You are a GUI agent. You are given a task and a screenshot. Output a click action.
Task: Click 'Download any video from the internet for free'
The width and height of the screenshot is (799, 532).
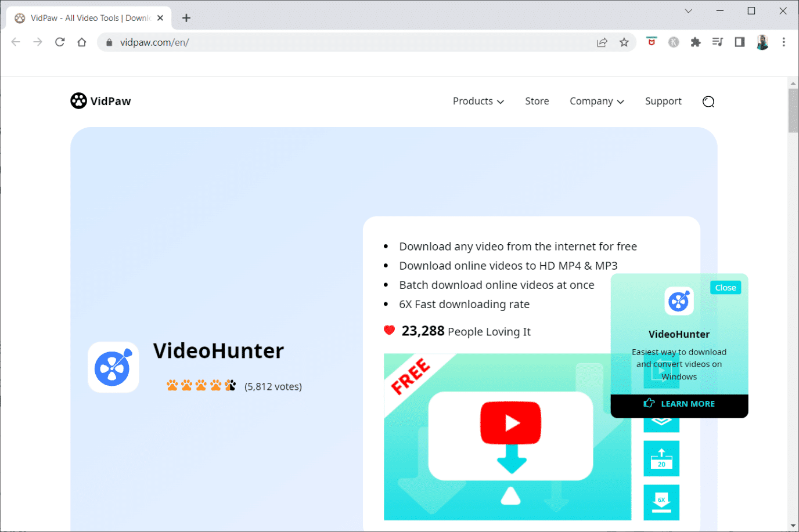click(x=518, y=247)
